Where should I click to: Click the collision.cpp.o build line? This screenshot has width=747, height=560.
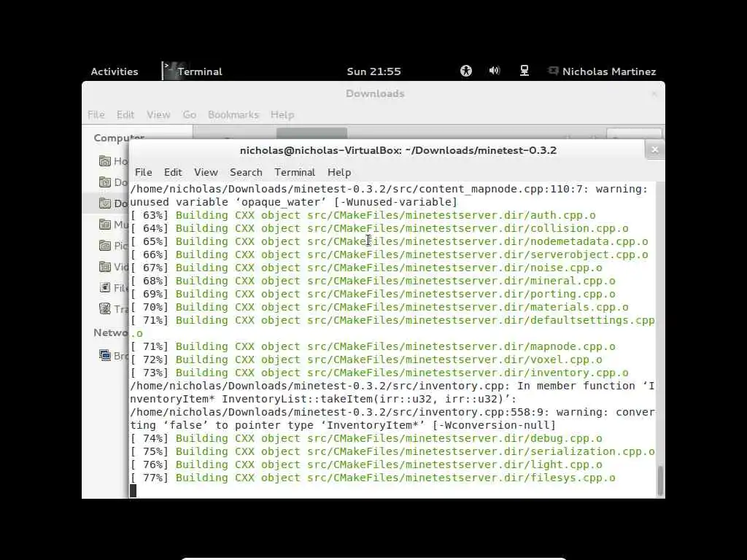point(379,228)
